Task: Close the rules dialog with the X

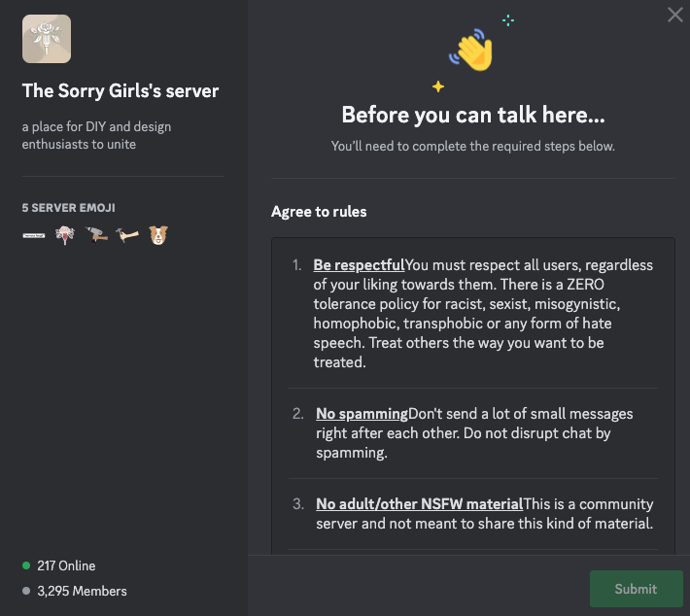Action: click(674, 15)
